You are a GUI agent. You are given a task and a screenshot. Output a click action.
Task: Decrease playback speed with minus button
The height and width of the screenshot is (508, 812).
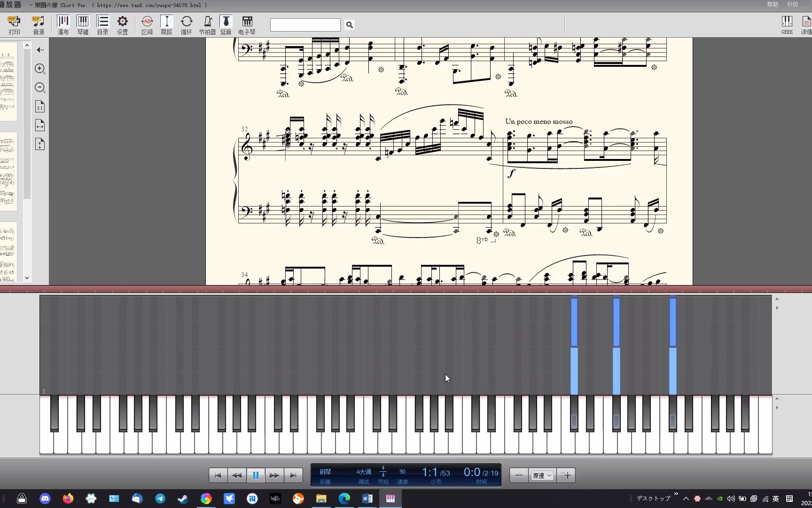click(x=519, y=475)
